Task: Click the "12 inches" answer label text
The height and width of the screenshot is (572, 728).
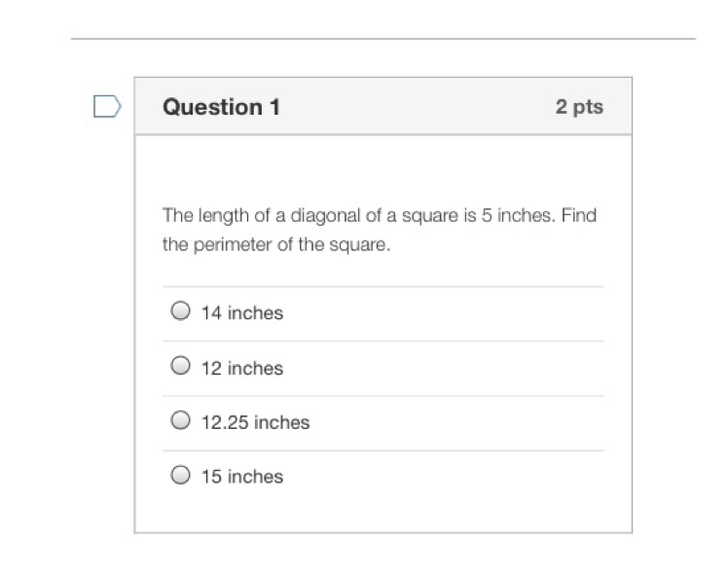Action: pyautogui.click(x=241, y=368)
